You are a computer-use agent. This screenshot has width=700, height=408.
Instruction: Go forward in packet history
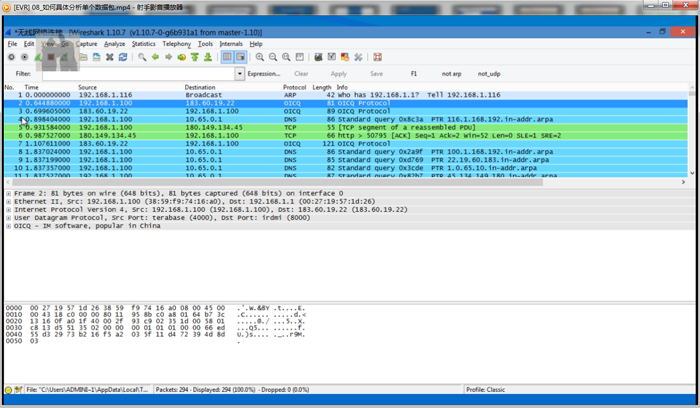(168, 57)
